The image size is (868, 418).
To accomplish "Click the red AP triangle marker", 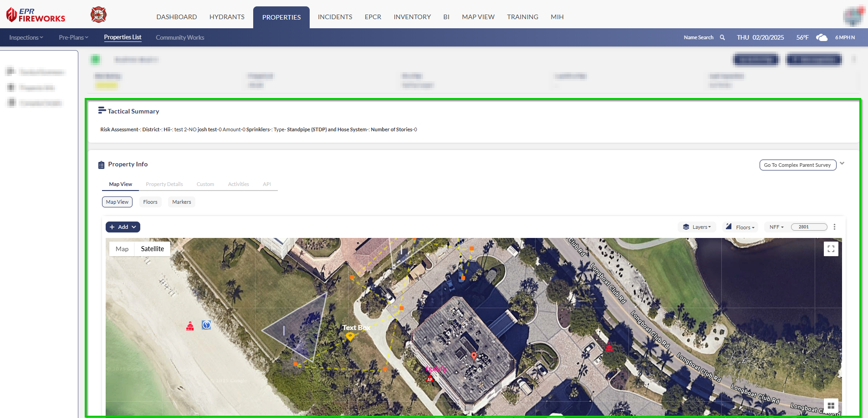I will (429, 378).
